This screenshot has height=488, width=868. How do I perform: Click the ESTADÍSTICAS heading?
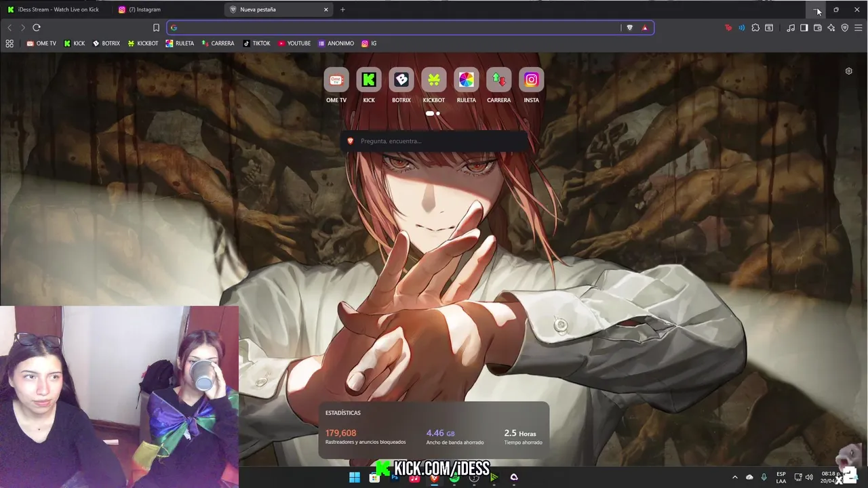click(x=343, y=413)
